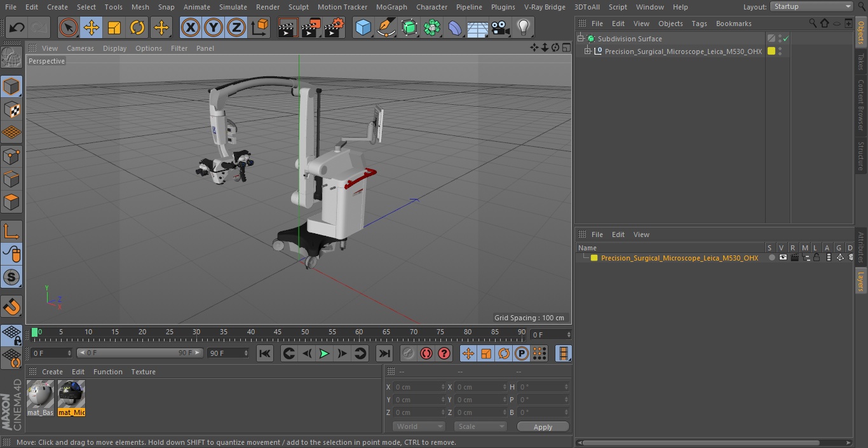Image resolution: width=868 pixels, height=448 pixels.
Task: Open the Deformer objects icon
Action: click(455, 27)
